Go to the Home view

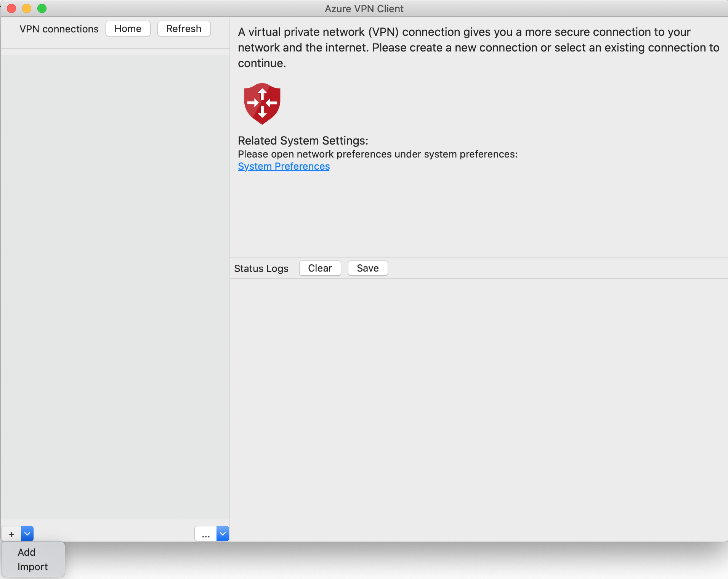tap(128, 29)
